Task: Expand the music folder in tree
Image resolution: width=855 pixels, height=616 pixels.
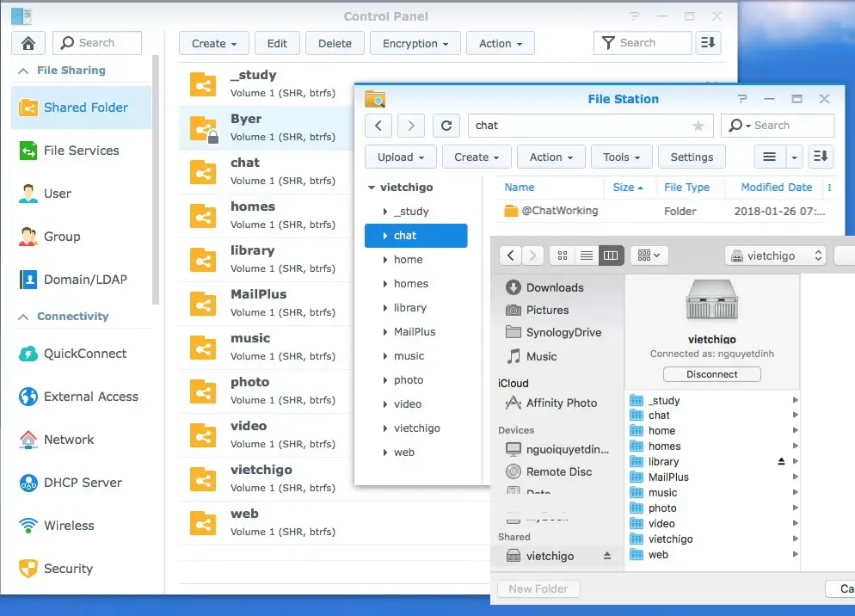Action: pos(385,356)
